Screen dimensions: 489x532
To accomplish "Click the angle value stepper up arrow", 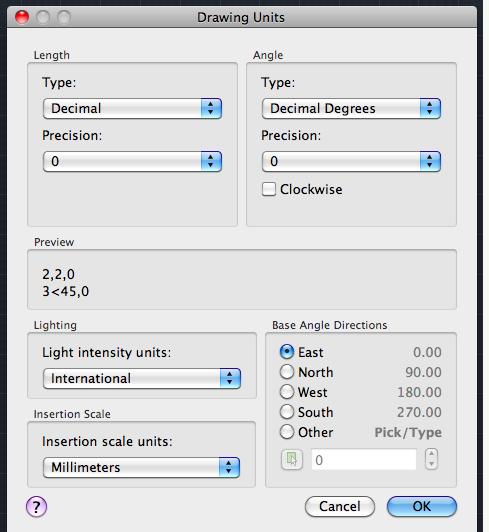I will pos(431,454).
